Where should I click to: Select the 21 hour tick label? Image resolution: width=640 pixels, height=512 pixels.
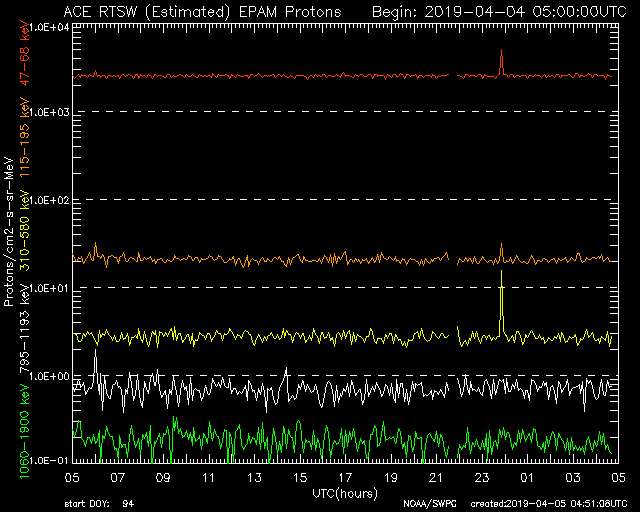(x=436, y=479)
